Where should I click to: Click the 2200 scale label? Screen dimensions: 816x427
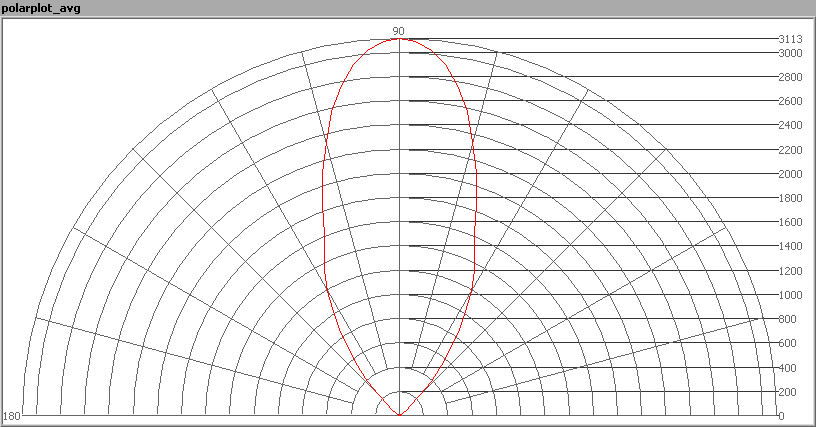[x=790, y=150]
